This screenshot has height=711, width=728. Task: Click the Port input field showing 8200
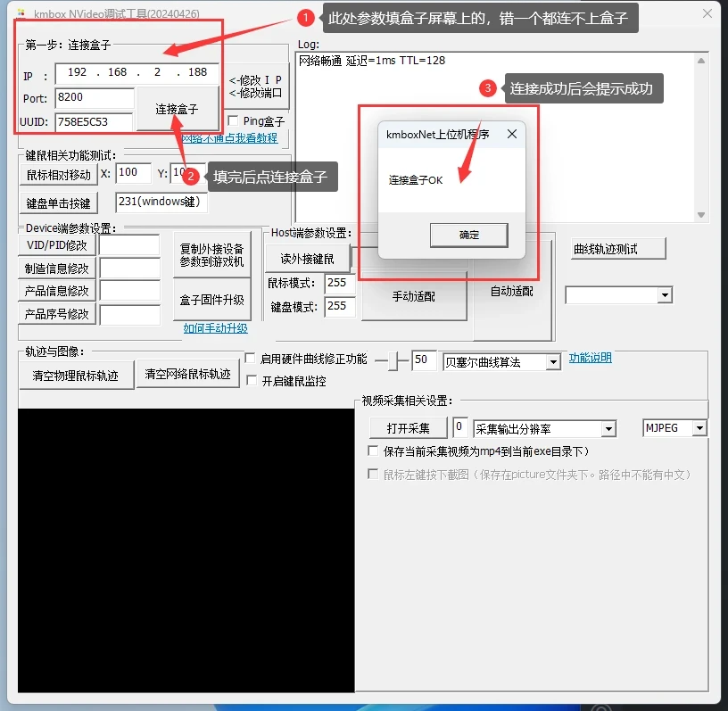pos(95,97)
